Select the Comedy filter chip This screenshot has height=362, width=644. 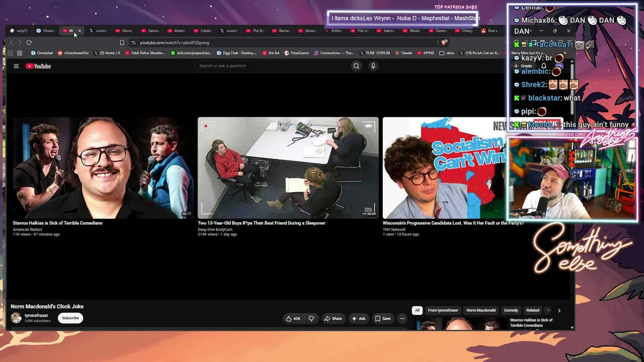pyautogui.click(x=511, y=311)
